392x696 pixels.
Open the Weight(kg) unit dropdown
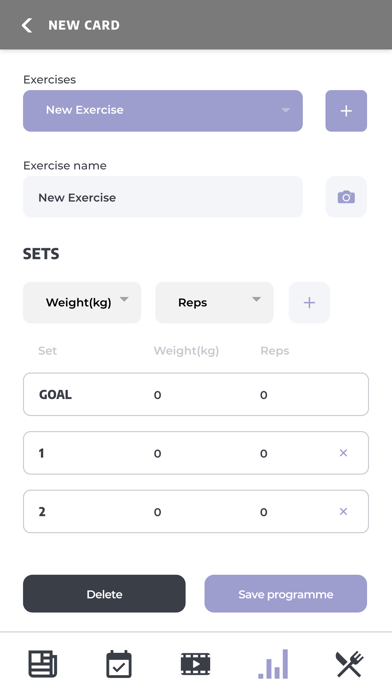(82, 303)
